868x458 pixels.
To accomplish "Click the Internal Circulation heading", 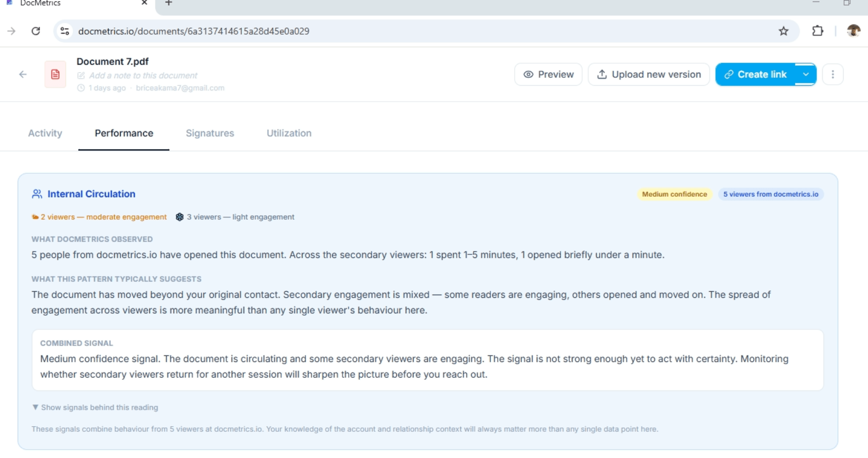I will [x=91, y=194].
